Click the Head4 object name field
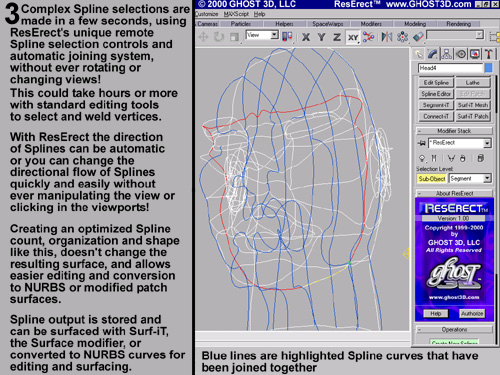 tap(450, 68)
